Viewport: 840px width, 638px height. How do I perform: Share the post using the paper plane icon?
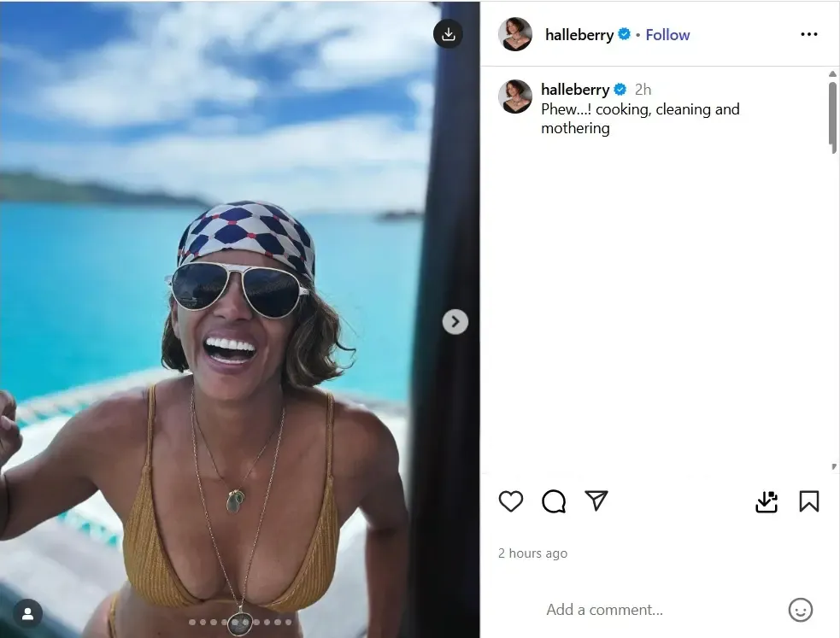tap(596, 500)
